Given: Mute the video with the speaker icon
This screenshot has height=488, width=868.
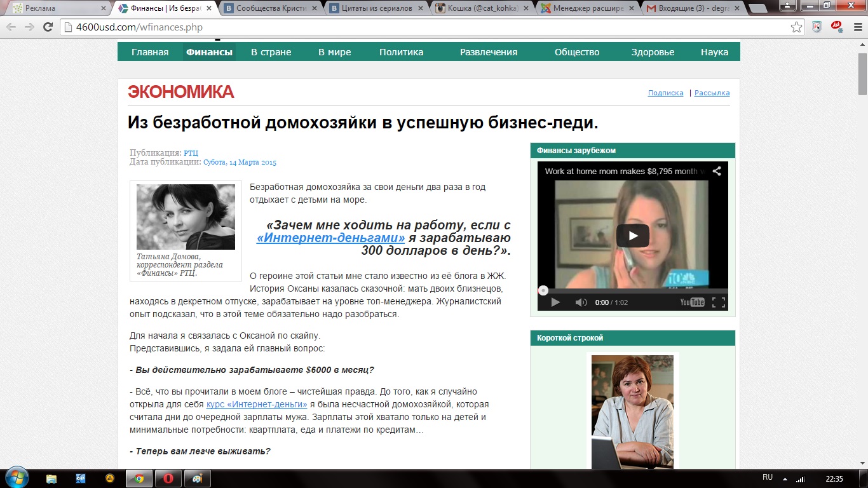Looking at the screenshot, I should point(581,302).
